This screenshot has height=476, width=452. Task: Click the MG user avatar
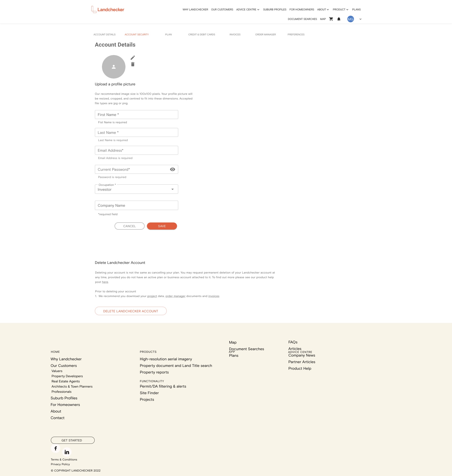click(x=350, y=19)
